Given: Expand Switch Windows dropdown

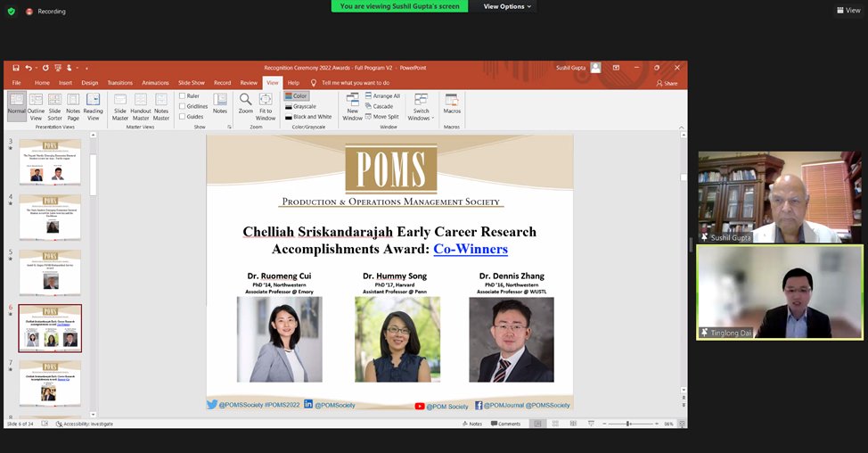Looking at the screenshot, I should coord(421,106).
